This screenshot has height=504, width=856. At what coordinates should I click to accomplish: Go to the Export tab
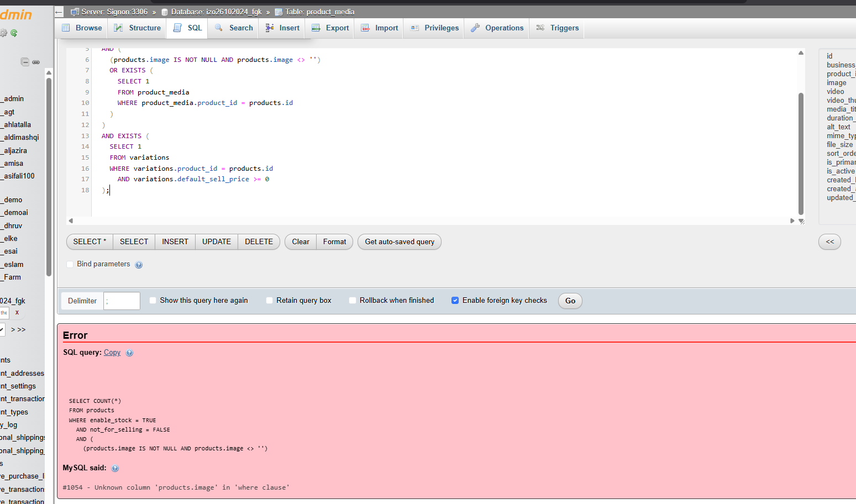click(330, 28)
